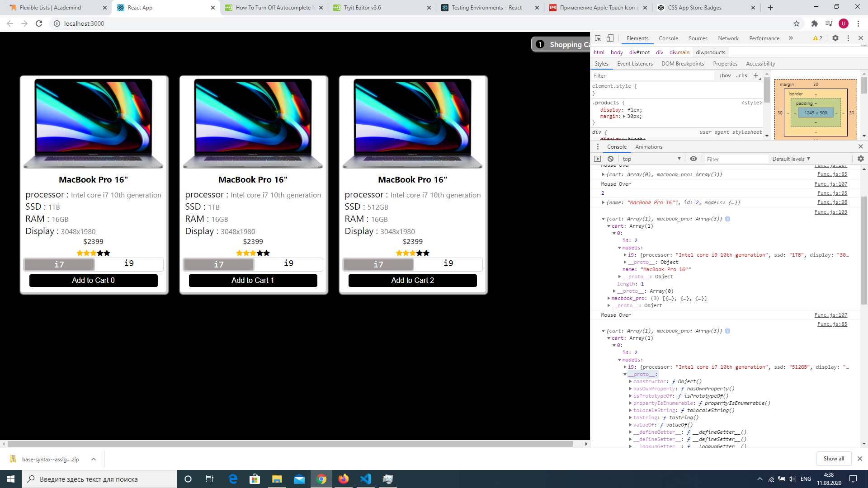The width and height of the screenshot is (868, 488).
Task: Open Func.js:103 source link
Action: (830, 212)
